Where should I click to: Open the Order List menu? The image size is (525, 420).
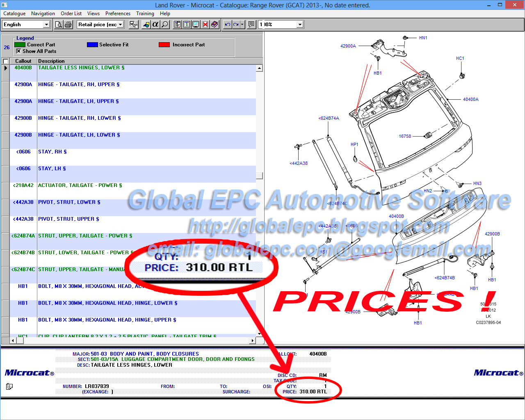[71, 14]
